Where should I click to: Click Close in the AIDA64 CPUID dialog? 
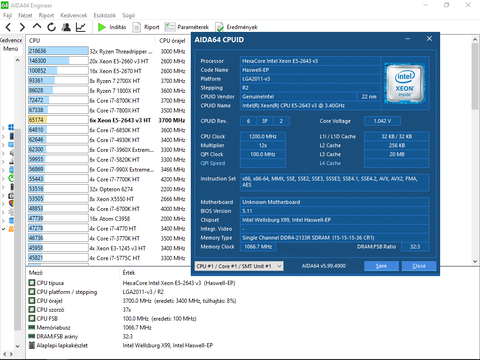[x=419, y=266]
